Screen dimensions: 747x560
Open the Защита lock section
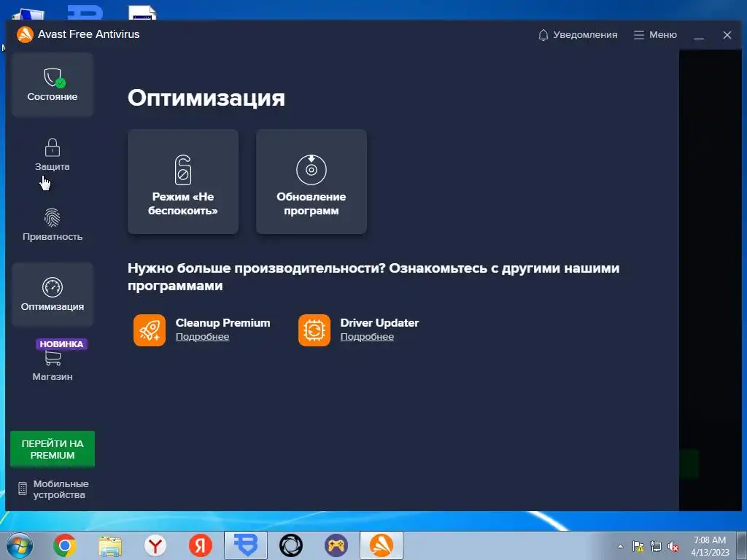click(x=53, y=155)
